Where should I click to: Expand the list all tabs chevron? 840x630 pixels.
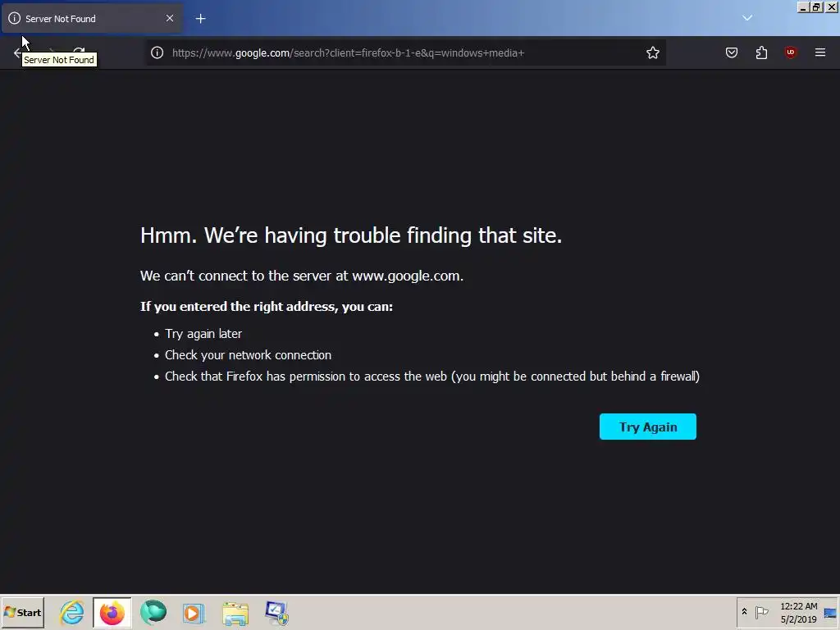[747, 18]
